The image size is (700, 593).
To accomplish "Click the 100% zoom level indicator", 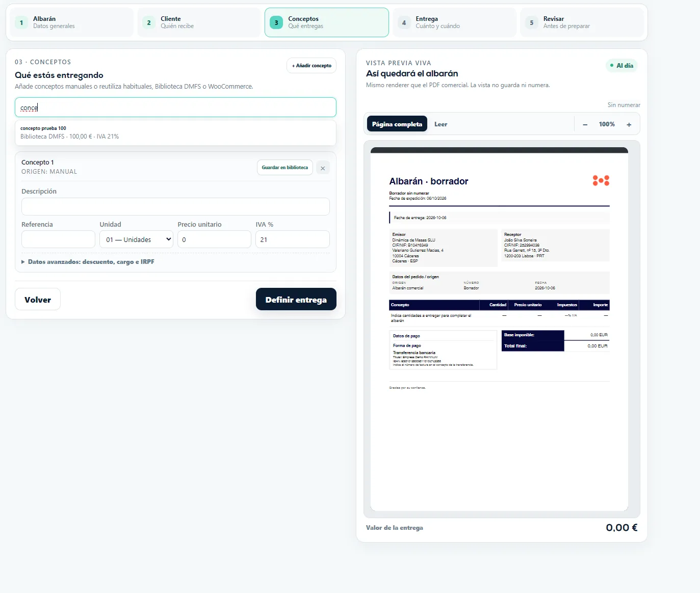I will coord(607,124).
